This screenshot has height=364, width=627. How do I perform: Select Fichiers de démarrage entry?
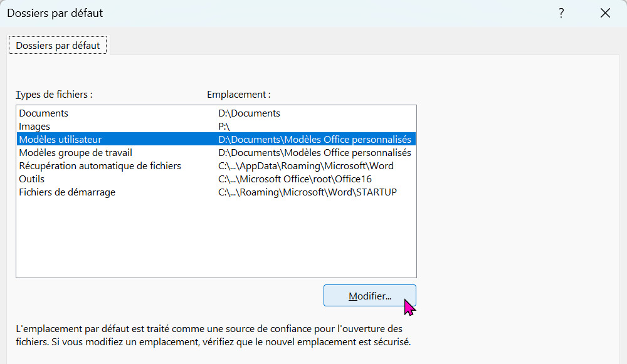[67, 192]
